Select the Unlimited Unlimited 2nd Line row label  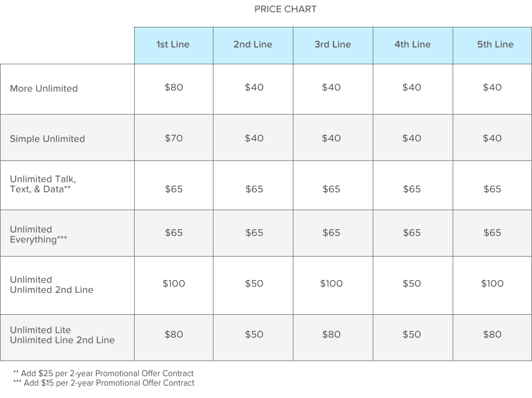(x=51, y=285)
